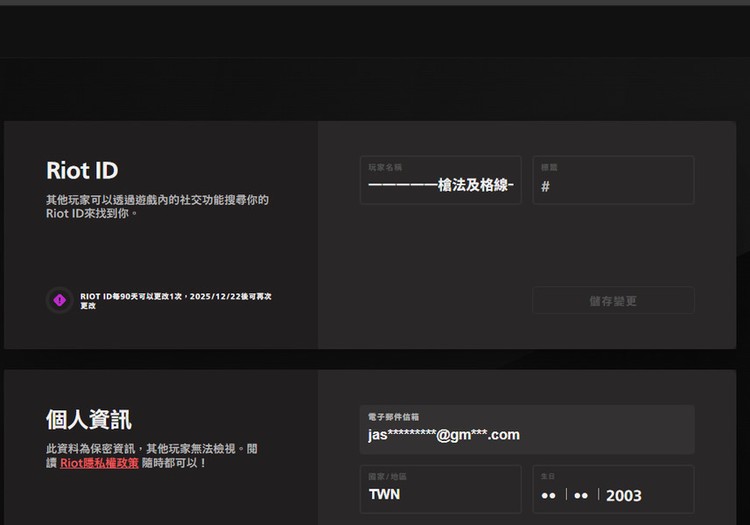Select the TWN country/region field
Viewport: 750px width, 525px height.
pyautogui.click(x=440, y=494)
